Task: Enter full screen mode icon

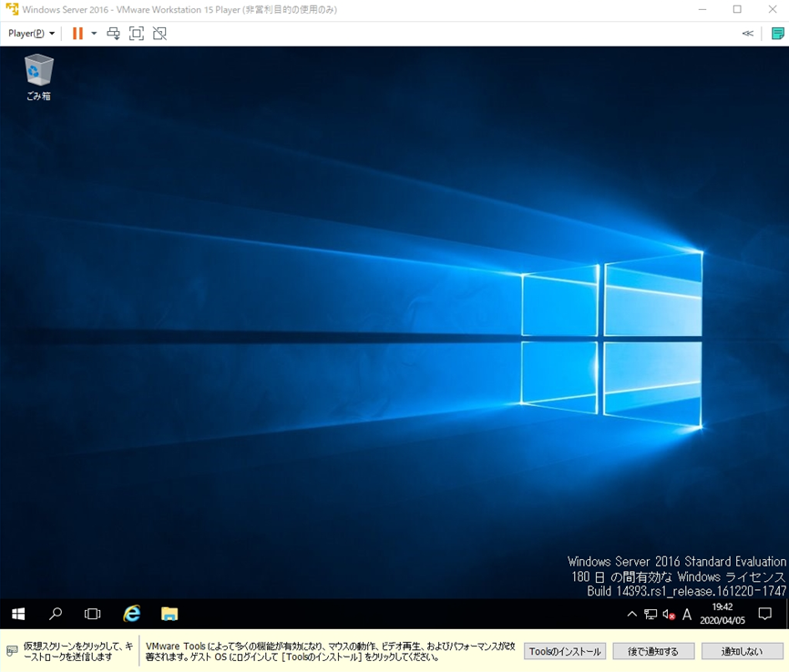Action: click(x=137, y=34)
